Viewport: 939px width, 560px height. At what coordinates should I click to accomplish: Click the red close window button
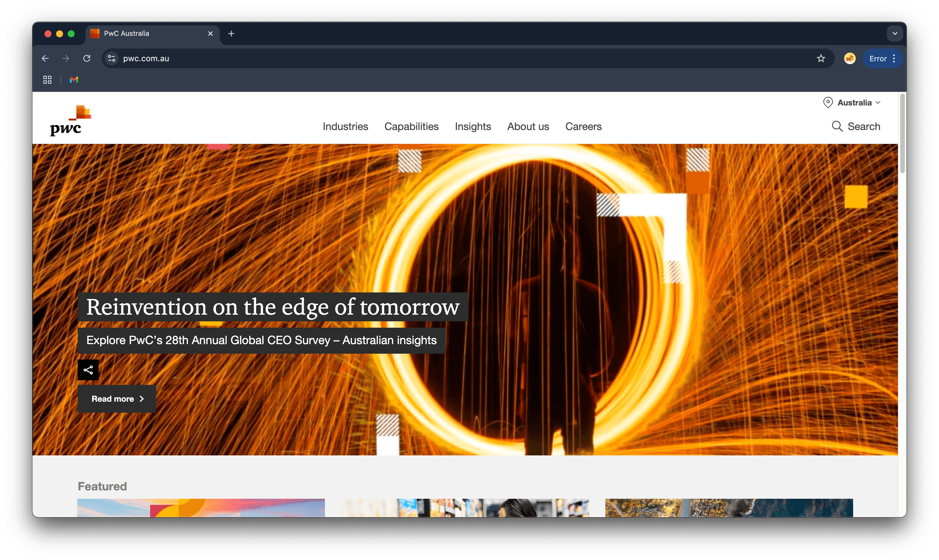click(48, 34)
